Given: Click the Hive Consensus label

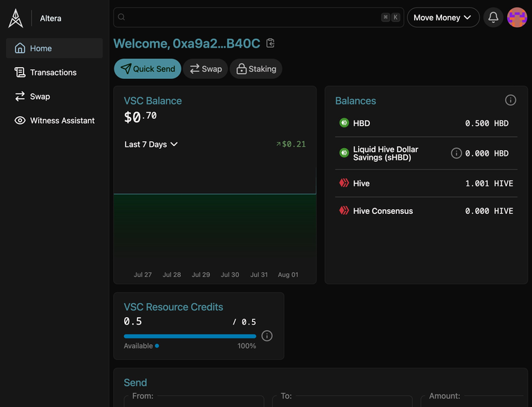Looking at the screenshot, I should [382, 211].
